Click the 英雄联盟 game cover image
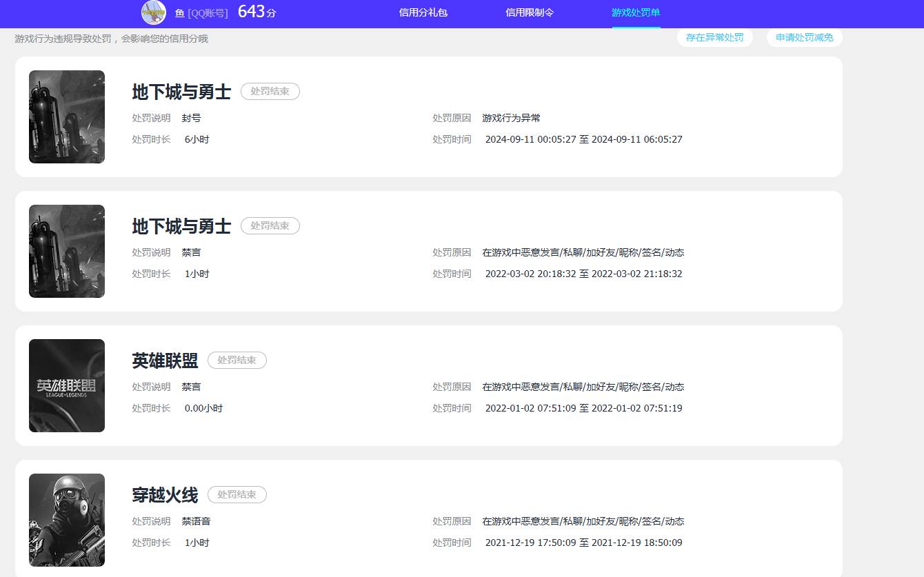This screenshot has width=924, height=577. [66, 385]
